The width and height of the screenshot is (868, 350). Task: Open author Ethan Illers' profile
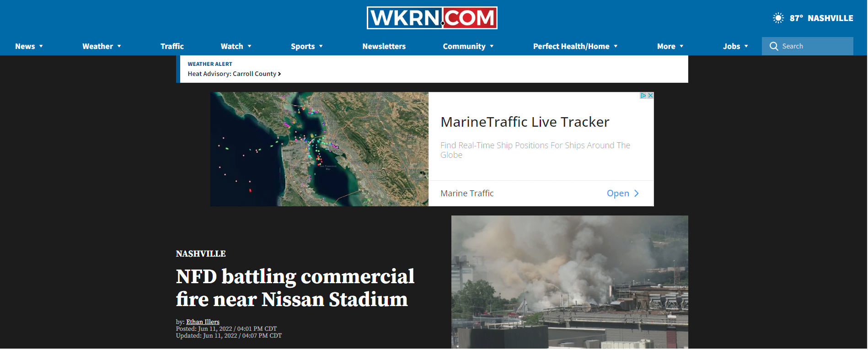pos(203,322)
